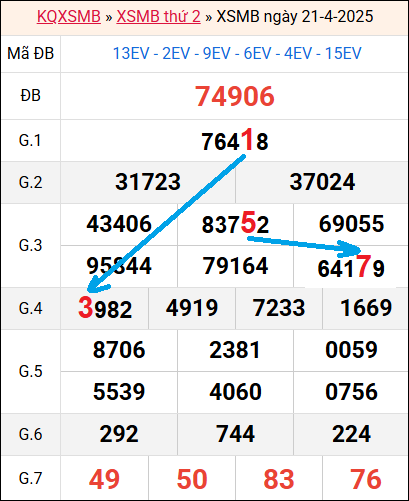
Task: Select the G.6 number 744
Action: point(235,434)
